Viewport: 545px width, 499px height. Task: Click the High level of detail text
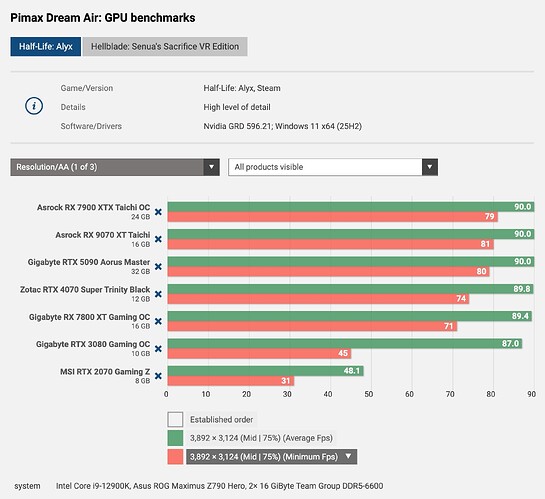[237, 107]
